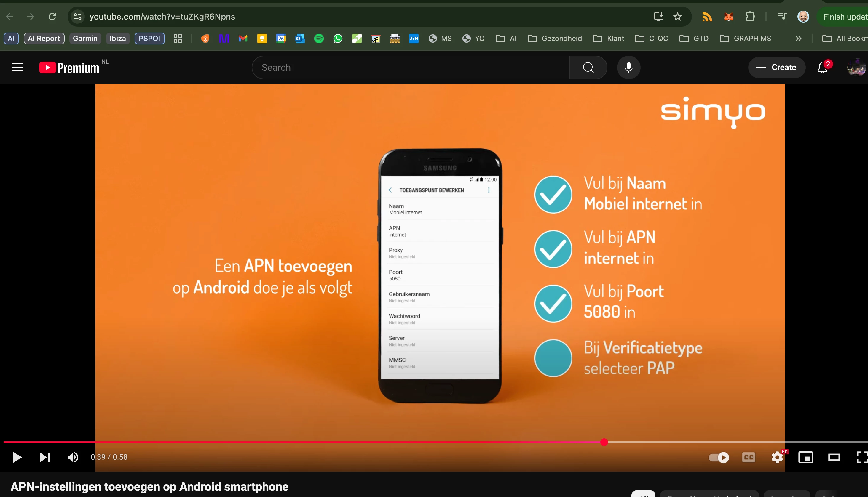Viewport: 868px width, 497px height.
Task: Open the YO bookmark
Action: point(473,39)
